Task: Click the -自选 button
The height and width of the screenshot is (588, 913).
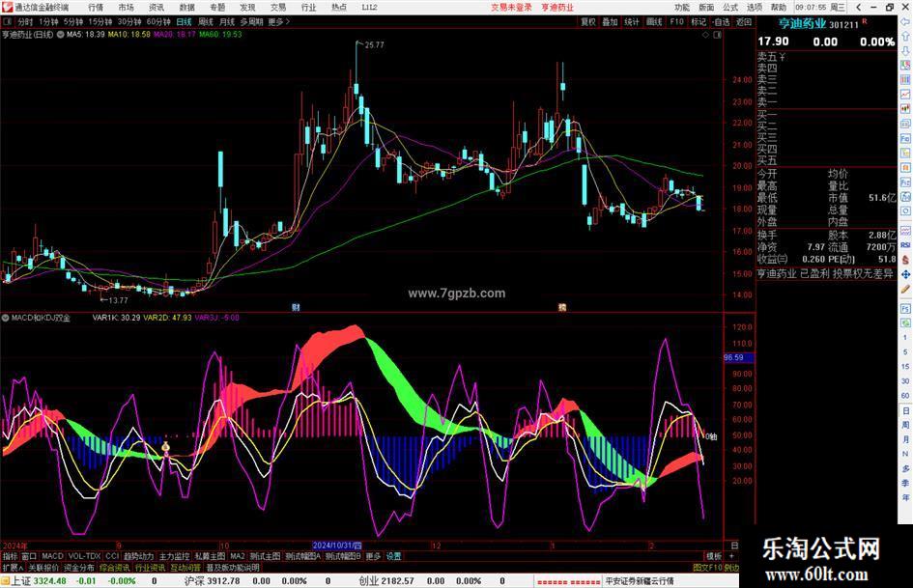Action: 722,21
